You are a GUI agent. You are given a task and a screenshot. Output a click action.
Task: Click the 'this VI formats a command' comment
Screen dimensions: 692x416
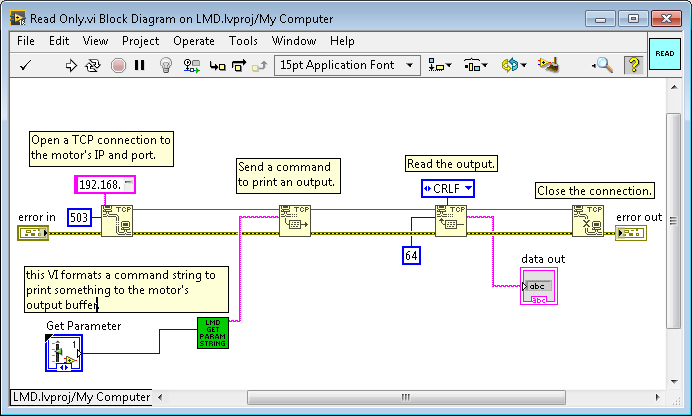[126, 289]
